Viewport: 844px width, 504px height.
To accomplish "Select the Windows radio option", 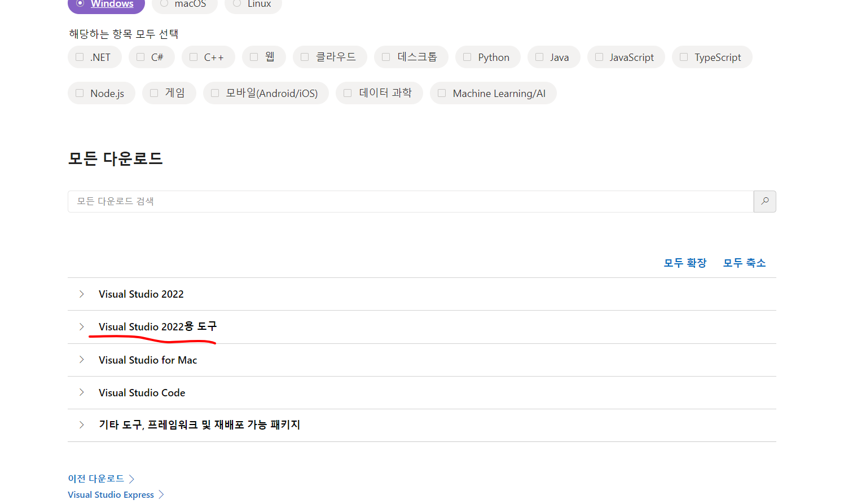I will coord(80,3).
